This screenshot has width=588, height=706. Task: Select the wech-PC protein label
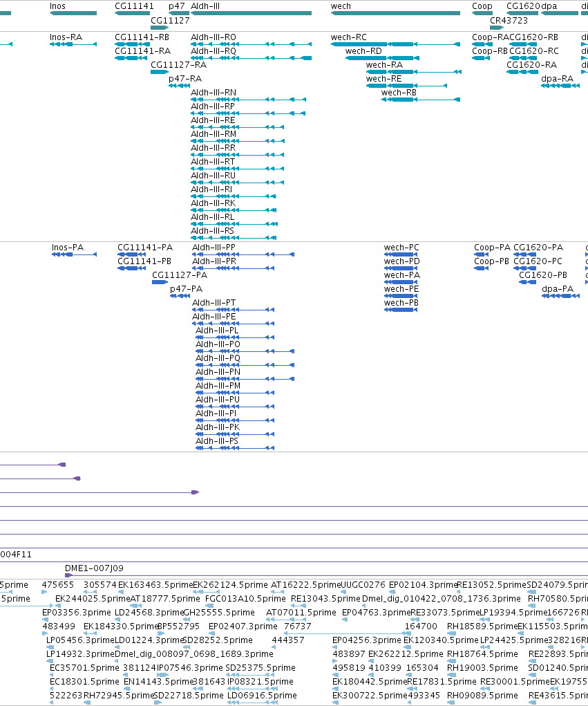point(401,247)
